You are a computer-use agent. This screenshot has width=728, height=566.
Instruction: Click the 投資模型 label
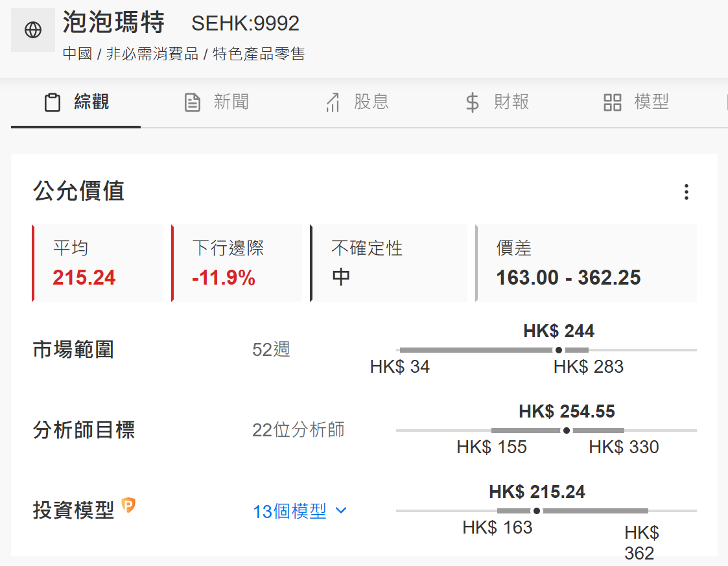73,510
